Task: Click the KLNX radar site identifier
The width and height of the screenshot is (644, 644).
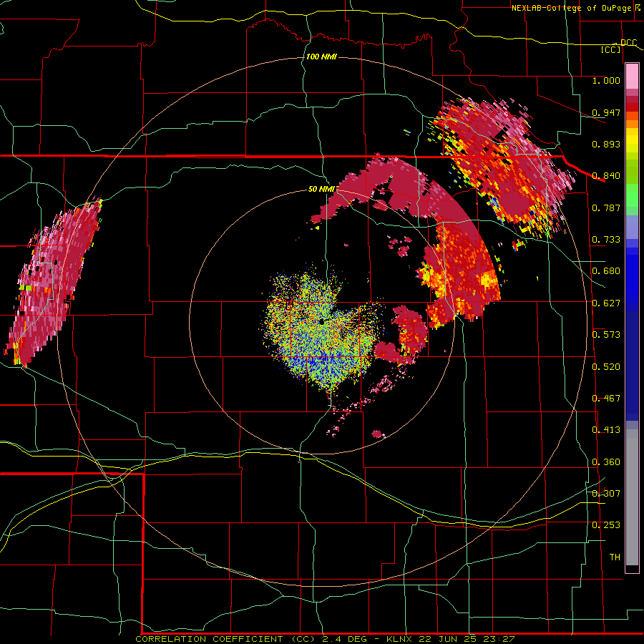Action: [x=399, y=639]
